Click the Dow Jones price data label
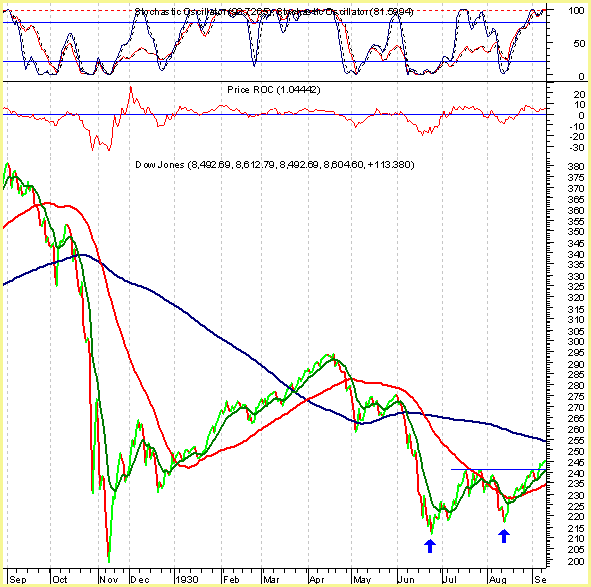This screenshot has height=587, width=591. (275, 165)
